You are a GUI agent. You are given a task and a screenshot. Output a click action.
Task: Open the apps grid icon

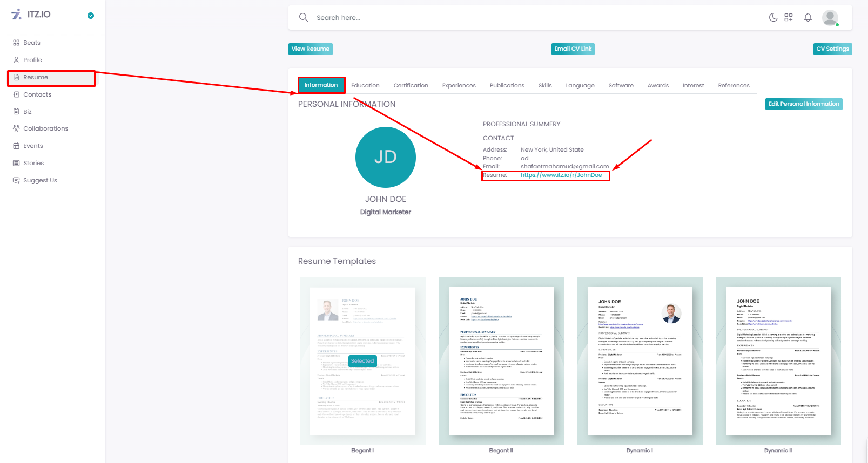789,17
